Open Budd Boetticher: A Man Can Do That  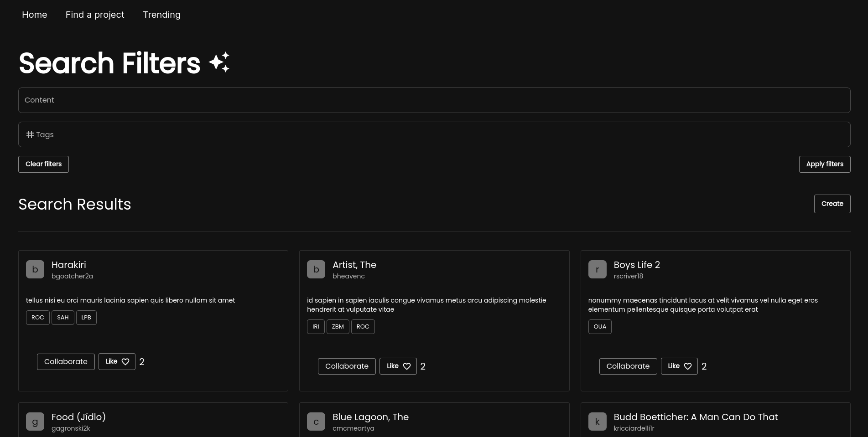(696, 417)
